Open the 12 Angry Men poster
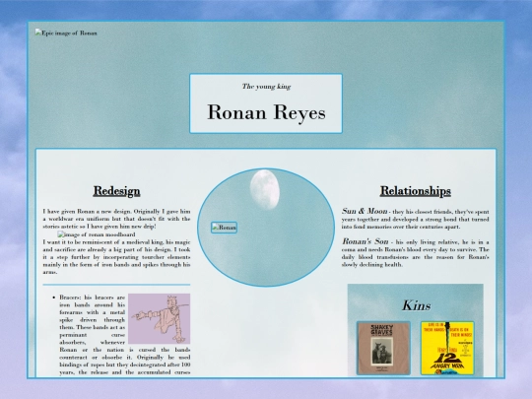 [x=447, y=348]
